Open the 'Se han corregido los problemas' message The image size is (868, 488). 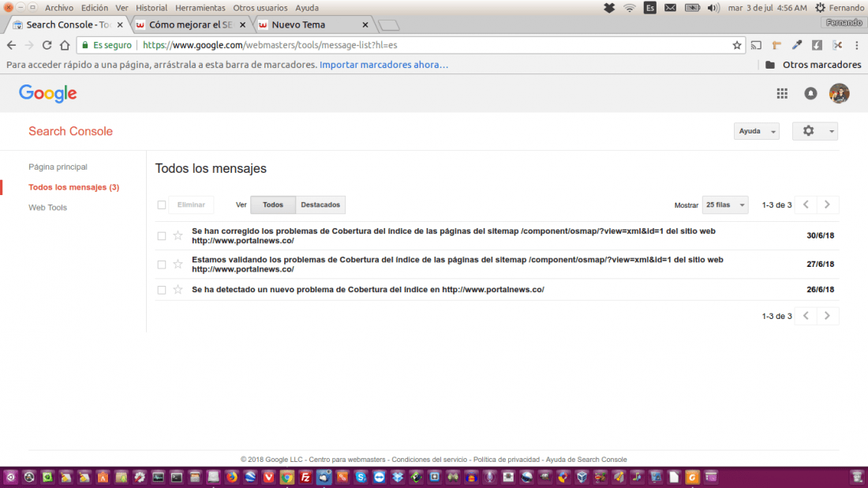454,236
